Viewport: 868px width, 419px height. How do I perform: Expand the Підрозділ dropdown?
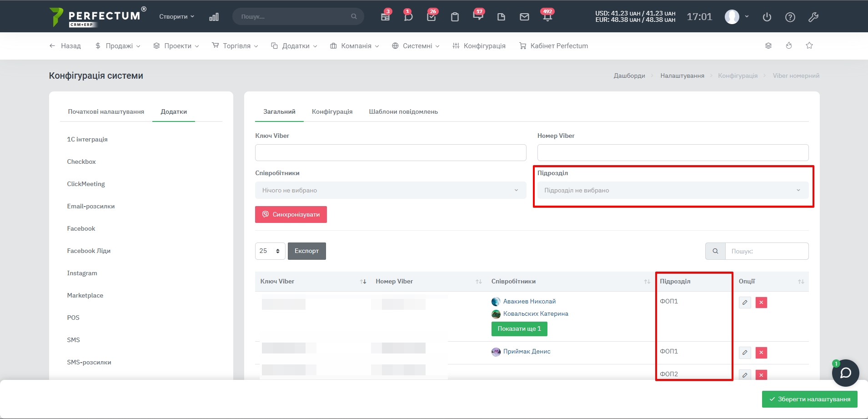click(672, 190)
